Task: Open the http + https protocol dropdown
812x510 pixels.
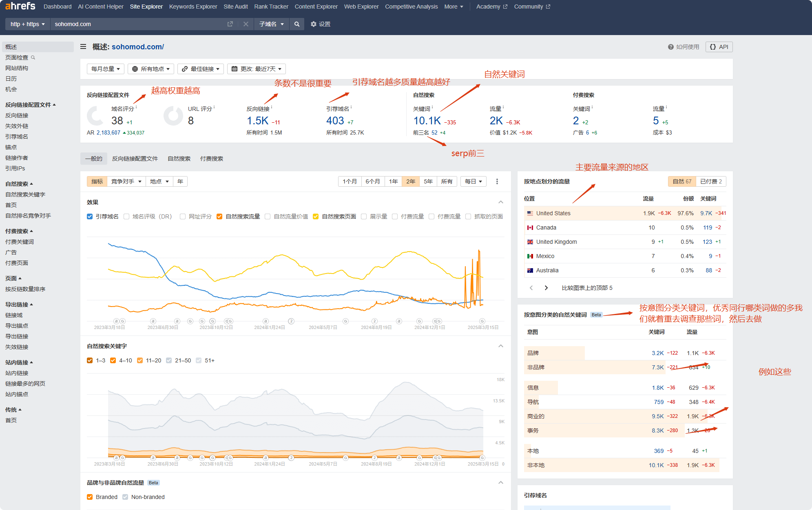Action: click(x=27, y=24)
